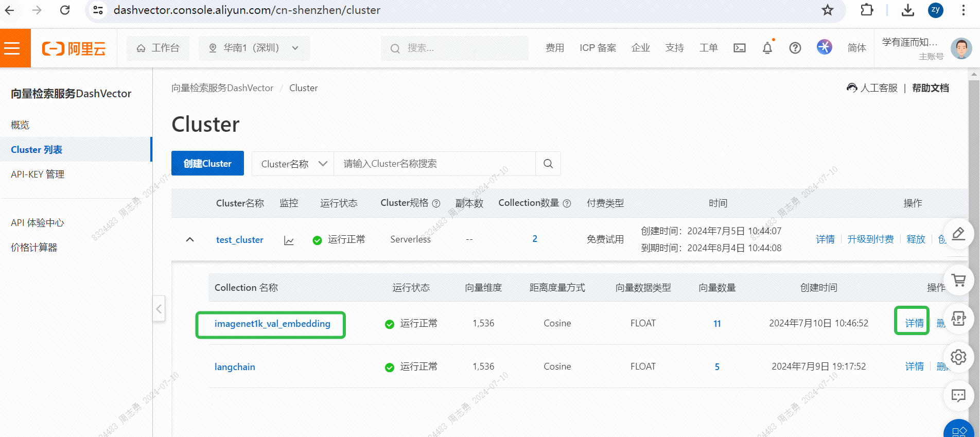The width and height of the screenshot is (980, 437).
Task: Open notifications bell icon
Action: click(x=767, y=48)
